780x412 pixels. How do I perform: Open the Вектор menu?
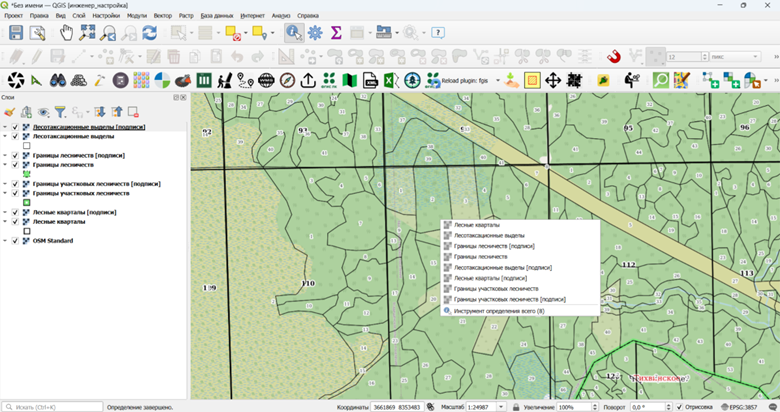pos(163,16)
